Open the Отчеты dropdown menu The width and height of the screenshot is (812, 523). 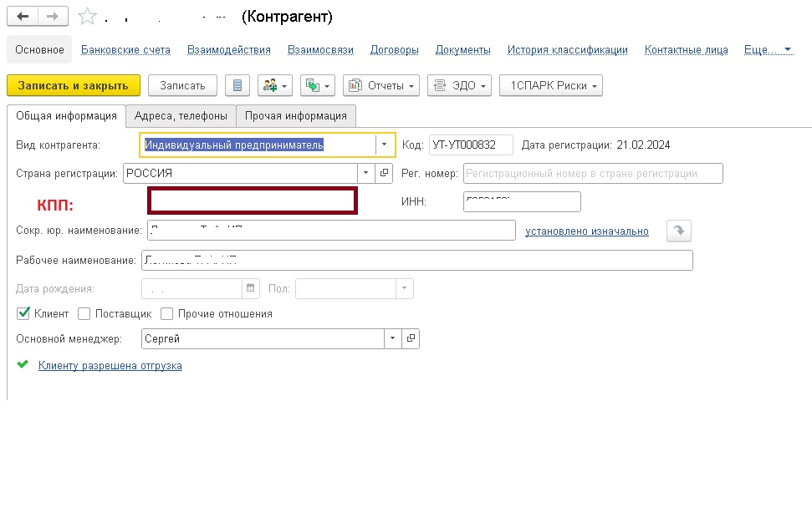click(380, 85)
